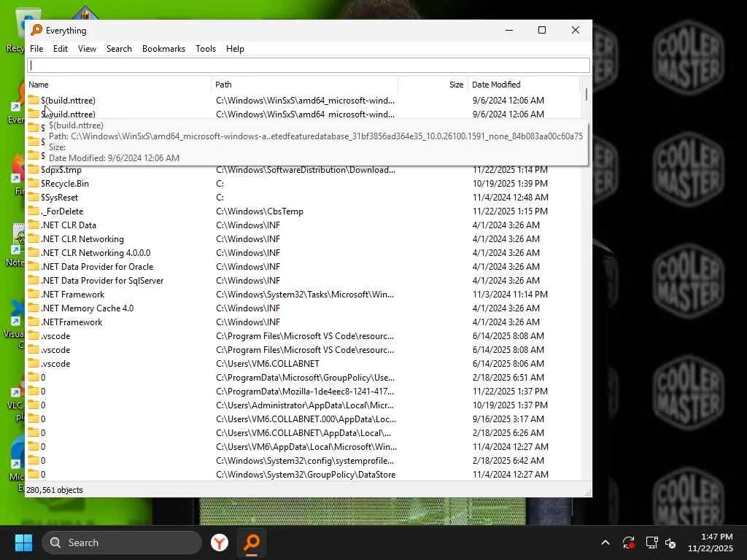Select folder icon of $Recycle.Bin row
The height and width of the screenshot is (560, 747).
point(34,183)
